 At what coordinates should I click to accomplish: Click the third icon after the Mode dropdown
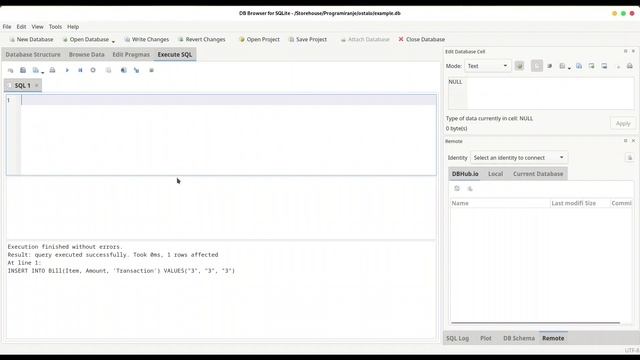click(549, 66)
